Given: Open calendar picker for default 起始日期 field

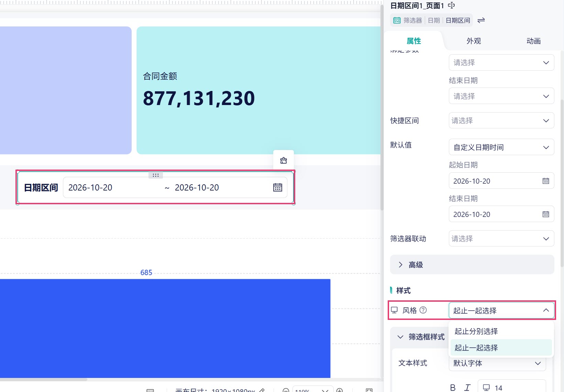Looking at the screenshot, I should (x=546, y=181).
